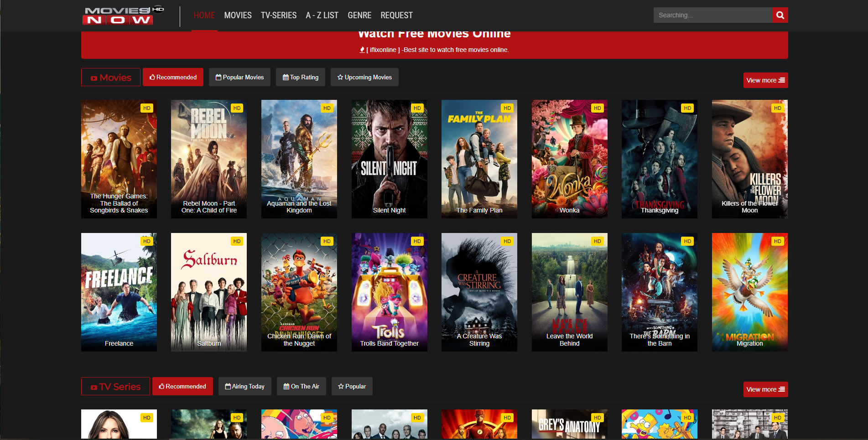This screenshot has height=440, width=868.
Task: Open the GENRE menu
Action: coord(359,16)
